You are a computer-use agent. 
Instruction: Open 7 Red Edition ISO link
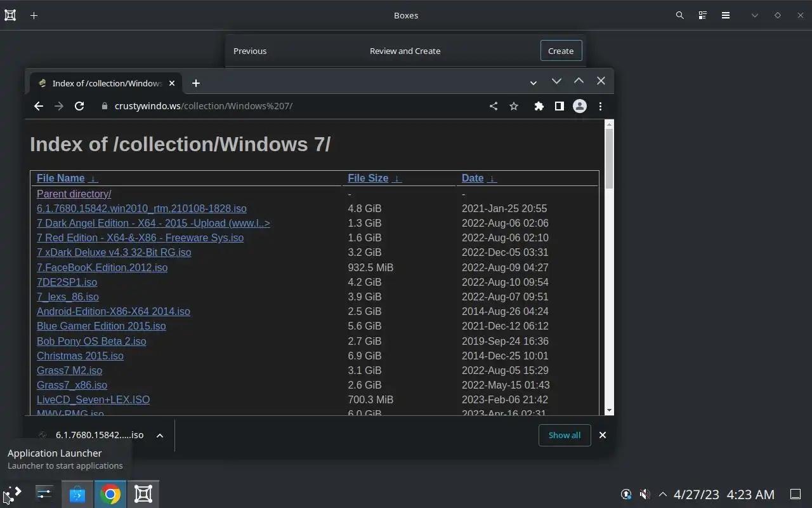(x=140, y=237)
